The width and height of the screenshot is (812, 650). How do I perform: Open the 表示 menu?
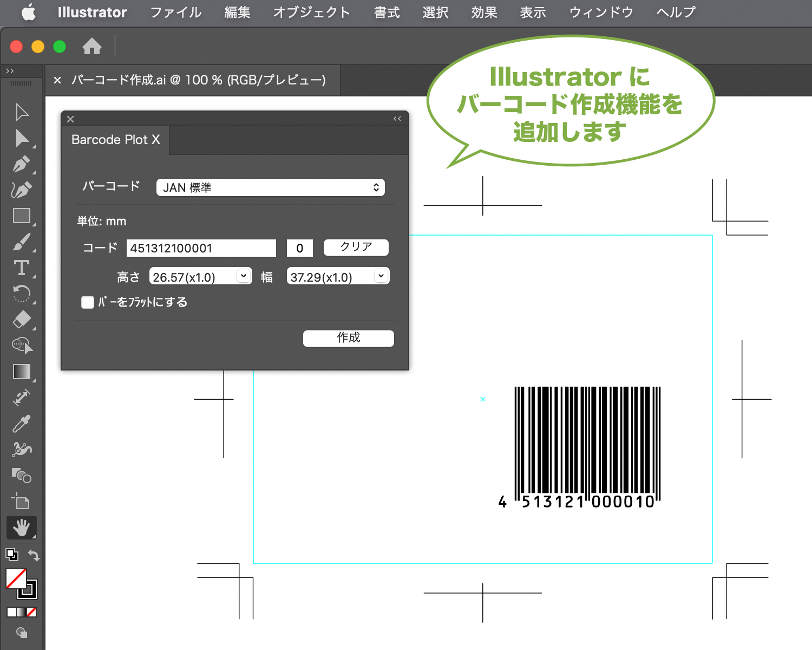coord(533,12)
